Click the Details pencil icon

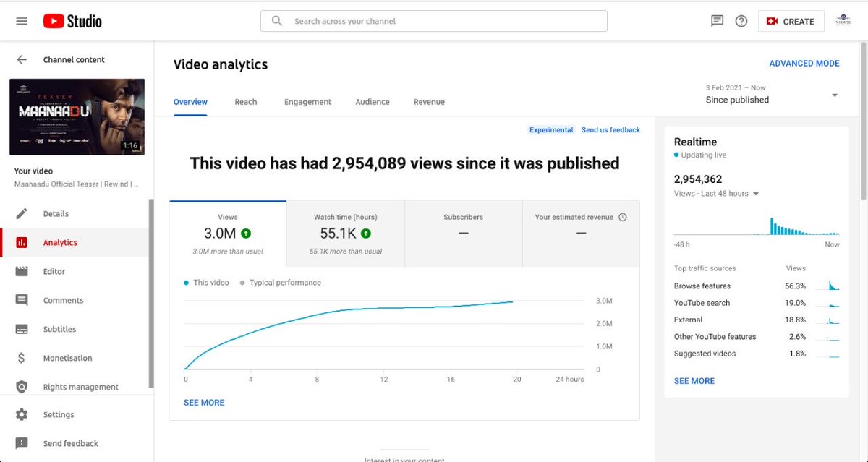[x=22, y=213]
